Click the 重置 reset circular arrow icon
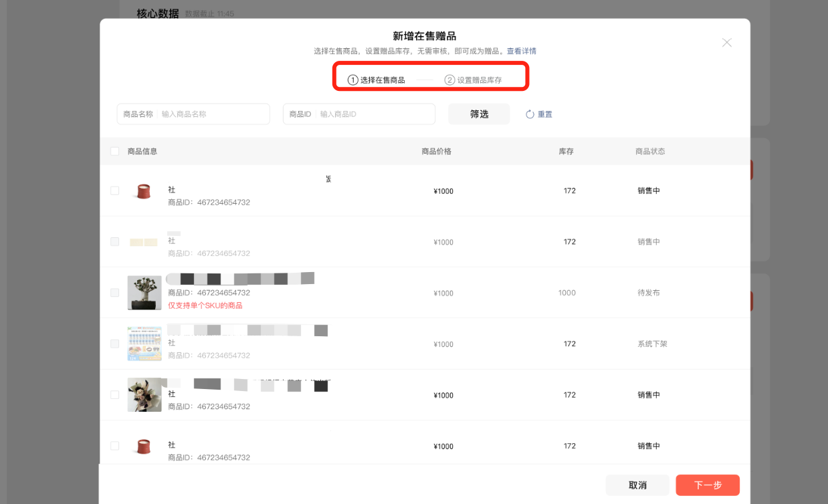The width and height of the screenshot is (828, 504). 530,114
